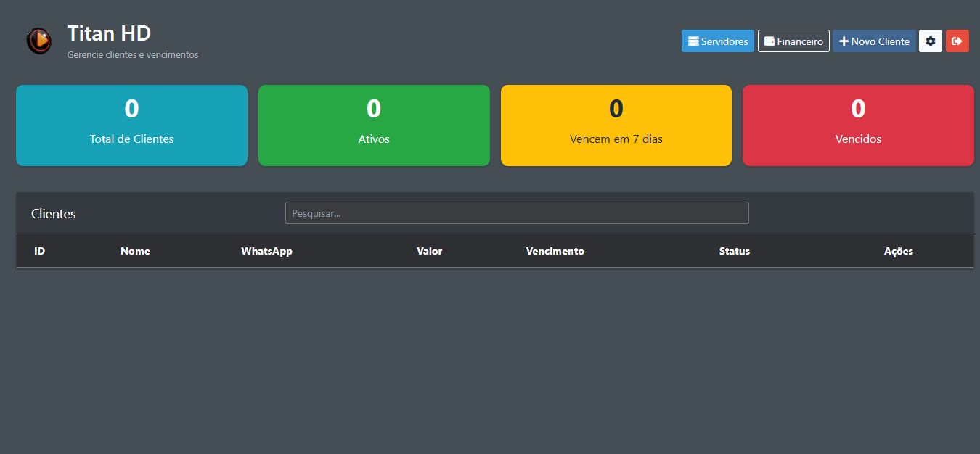Log out using the red exit icon

tap(957, 41)
